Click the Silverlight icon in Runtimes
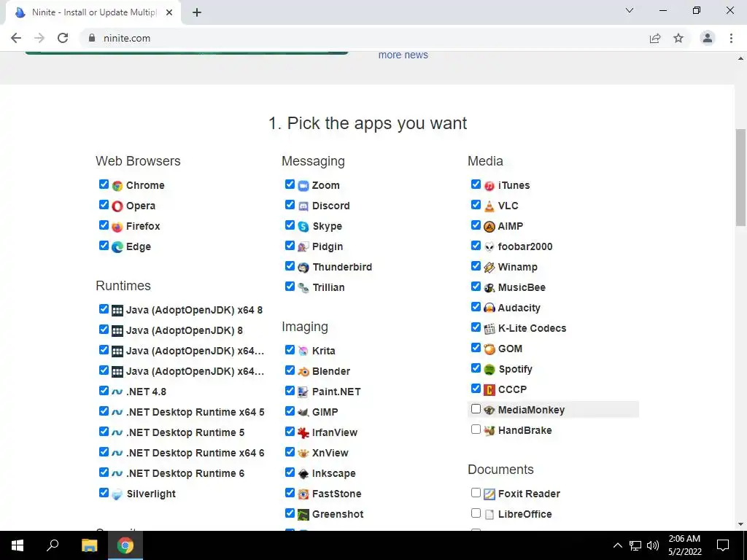Viewport: 747px width, 560px height. [x=117, y=494]
